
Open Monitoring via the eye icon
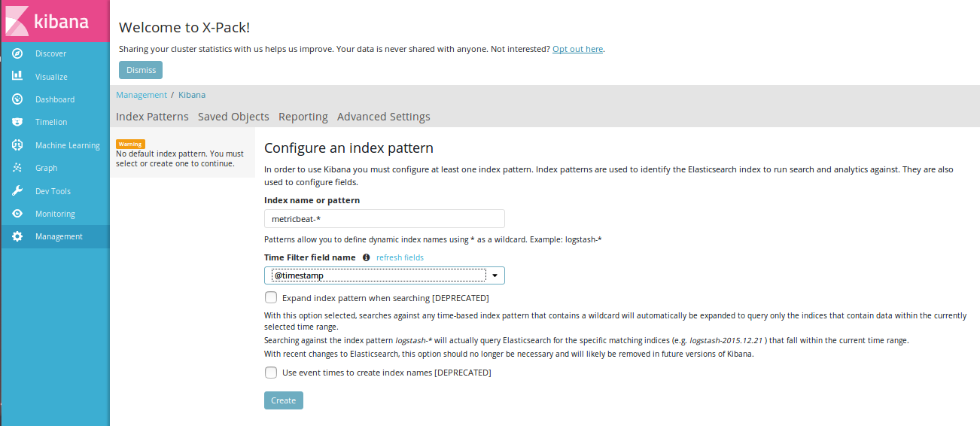(17, 214)
